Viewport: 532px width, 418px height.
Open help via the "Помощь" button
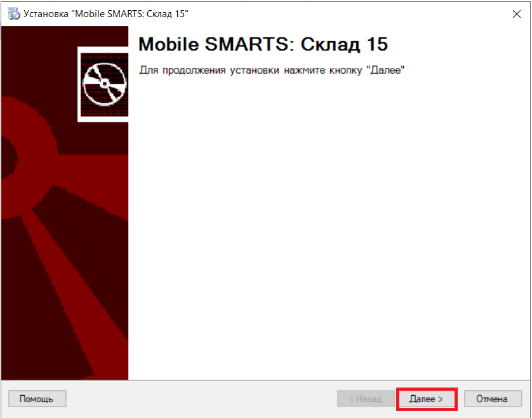(37, 399)
